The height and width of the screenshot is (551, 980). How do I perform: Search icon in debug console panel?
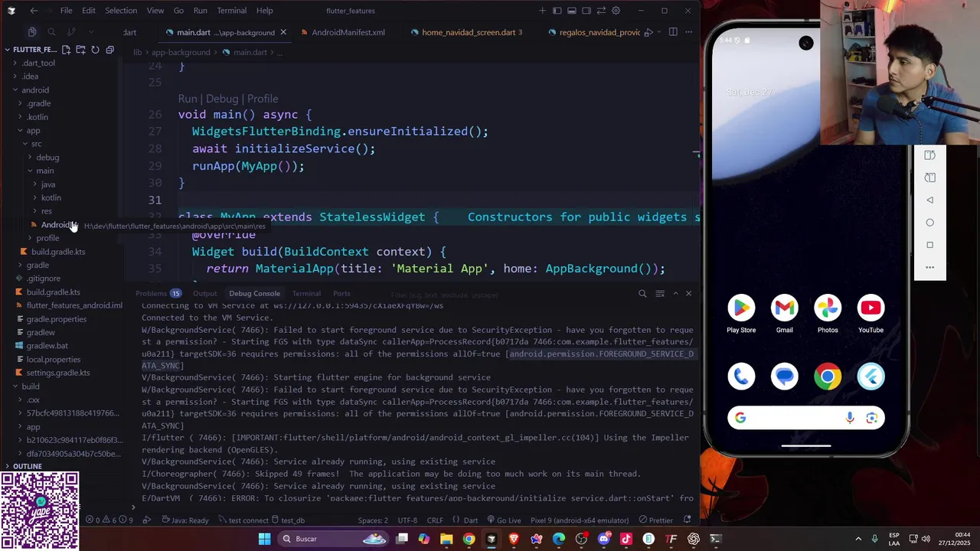point(642,293)
